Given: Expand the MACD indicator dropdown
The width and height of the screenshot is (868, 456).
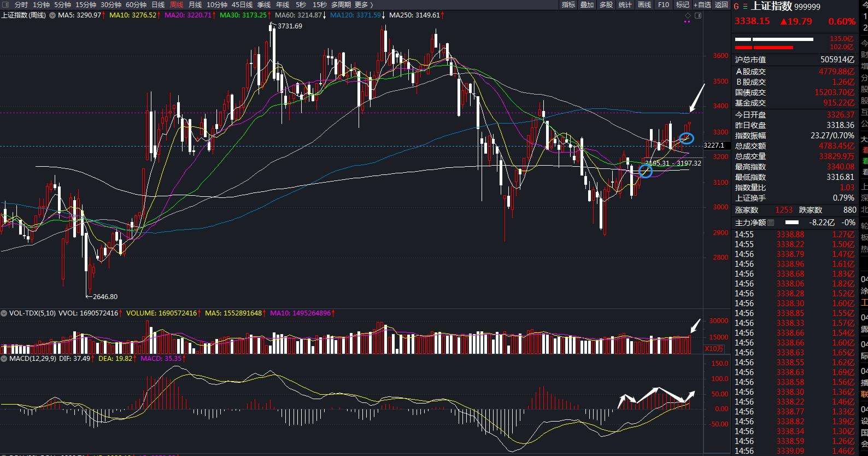Looking at the screenshot, I should coord(4,359).
